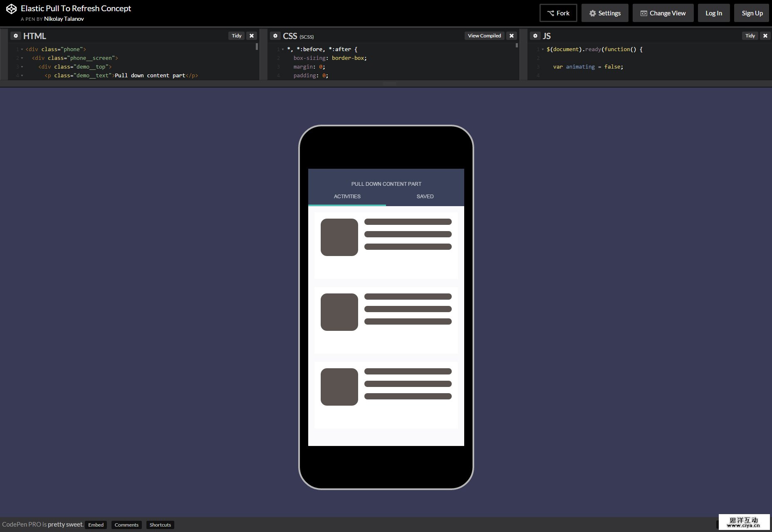Open the CSS panel settings gear

click(276, 36)
